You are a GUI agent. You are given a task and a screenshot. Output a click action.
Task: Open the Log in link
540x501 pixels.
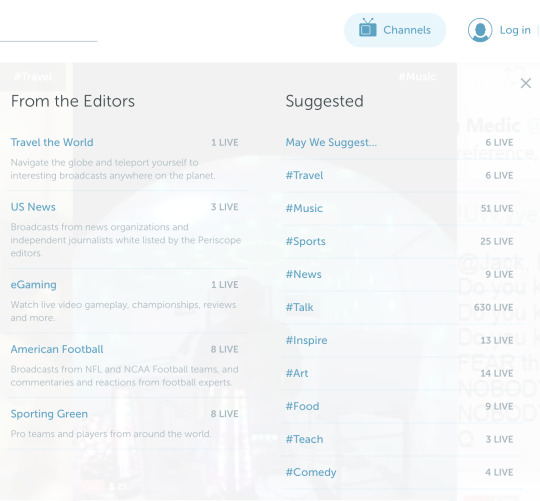[515, 30]
